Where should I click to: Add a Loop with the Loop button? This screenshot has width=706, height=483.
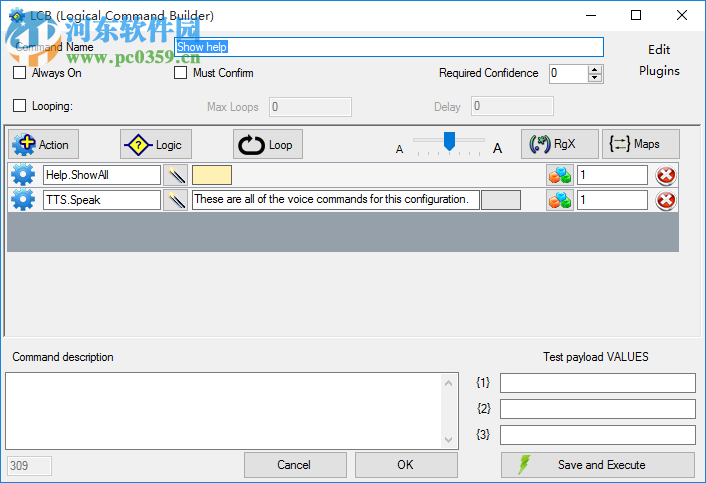coord(268,144)
